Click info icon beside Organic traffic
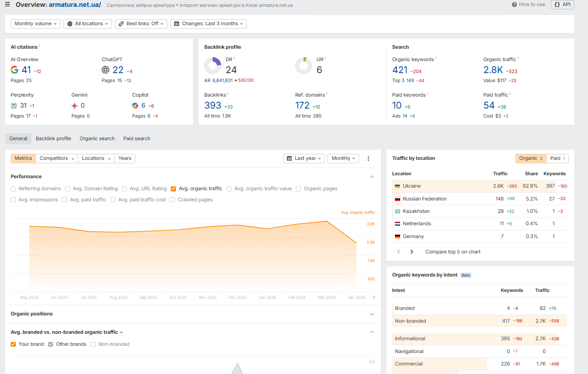 (x=518, y=58)
